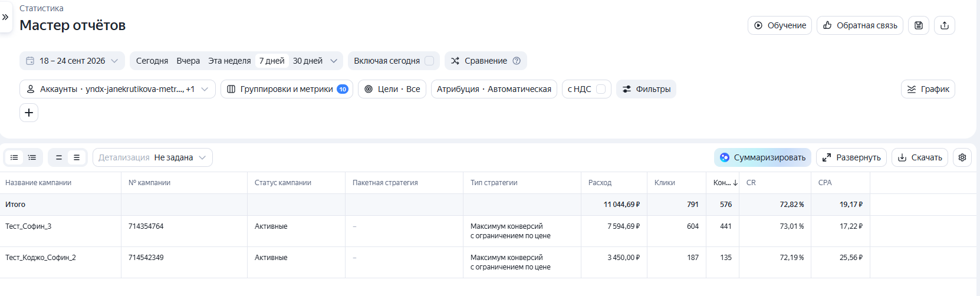Click spend value 7 594,69 ₽
980x296 pixels.
pyautogui.click(x=623, y=226)
